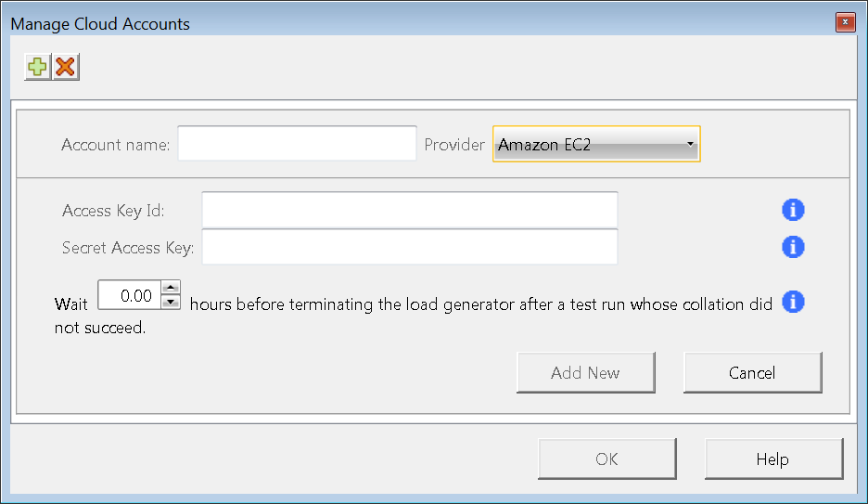868x504 pixels.
Task: Open info icon beside Access Key Id
Action: (x=793, y=210)
